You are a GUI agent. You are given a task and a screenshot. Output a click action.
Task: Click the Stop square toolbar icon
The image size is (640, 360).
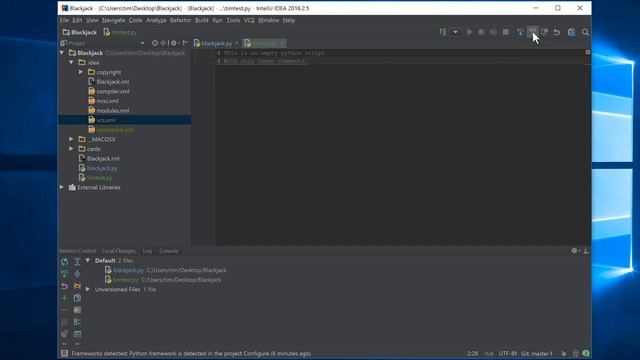[x=506, y=32]
